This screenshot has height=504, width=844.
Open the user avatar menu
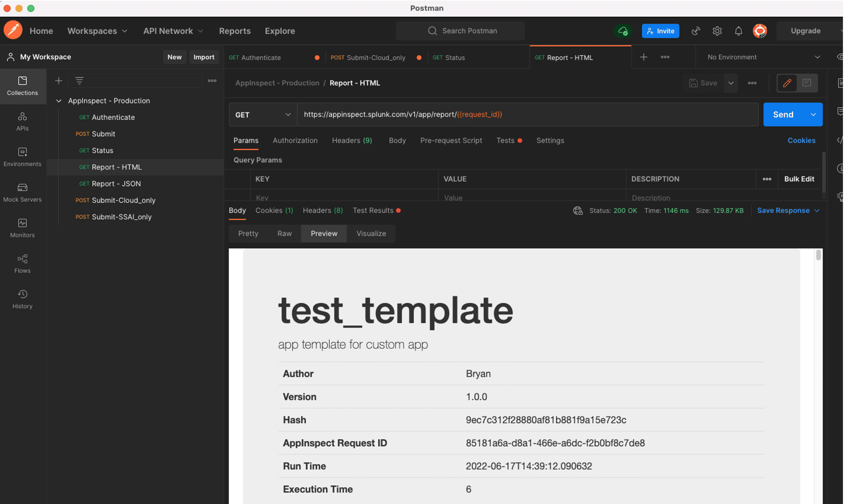[x=760, y=31]
